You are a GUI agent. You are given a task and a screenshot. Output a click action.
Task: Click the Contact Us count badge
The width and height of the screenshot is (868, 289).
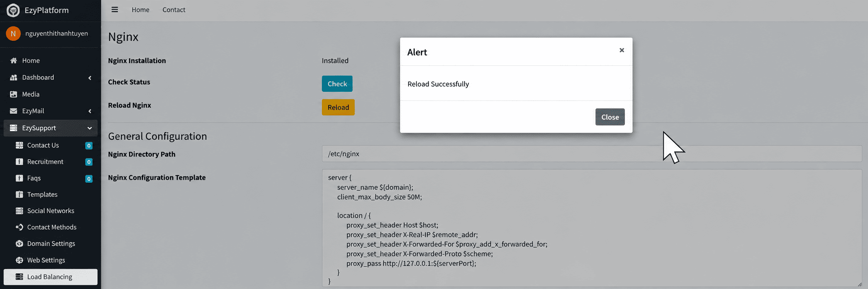[89, 146]
